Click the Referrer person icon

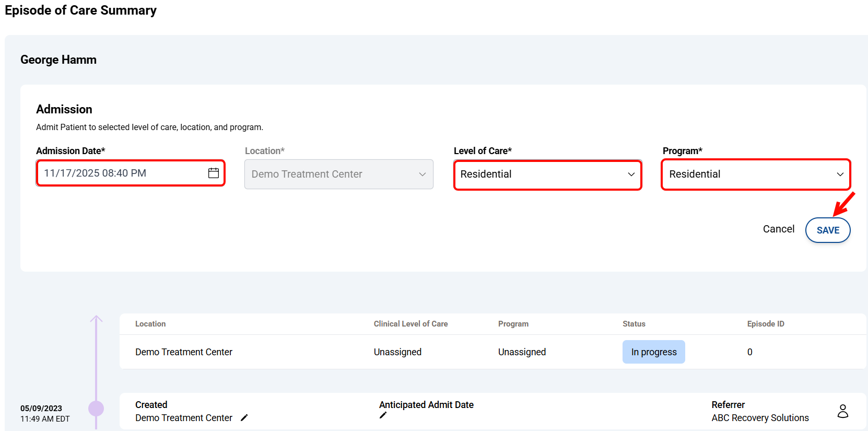click(x=842, y=411)
